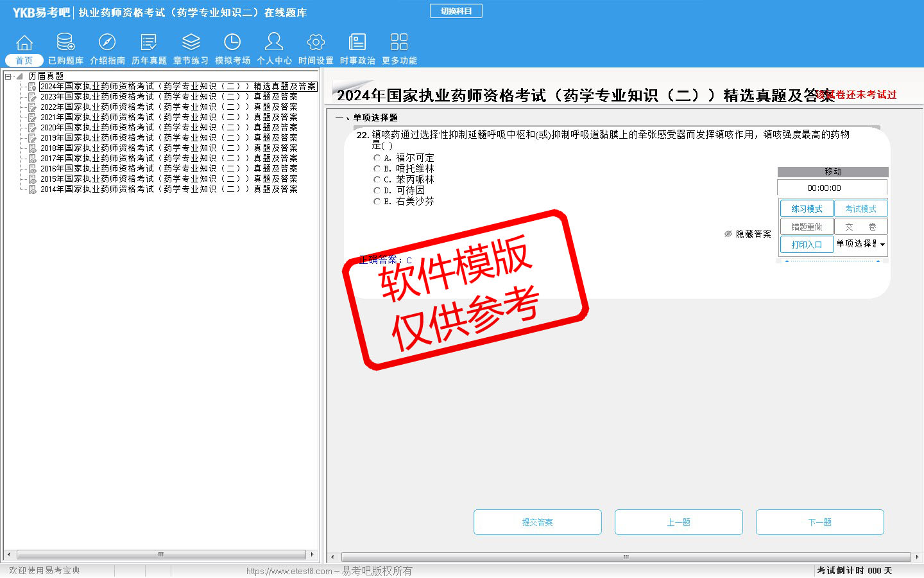Click the 切换科目 switch subject button
Screen dimensions: 924x578
[x=456, y=11]
